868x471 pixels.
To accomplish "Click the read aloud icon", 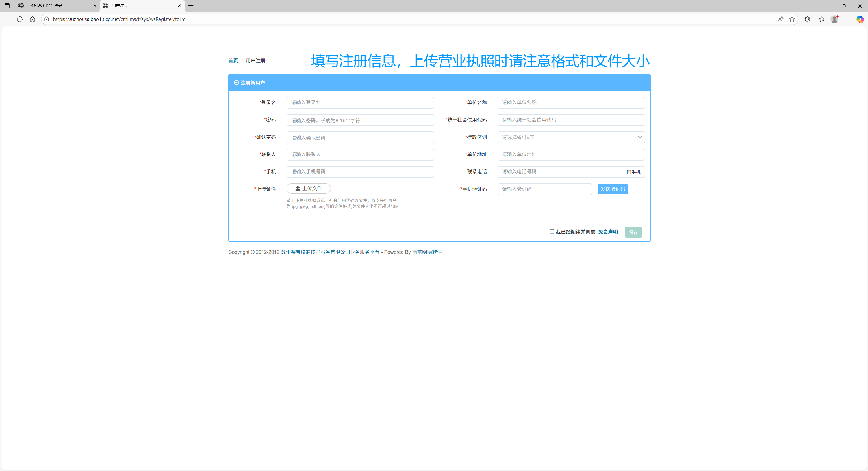I will [780, 19].
